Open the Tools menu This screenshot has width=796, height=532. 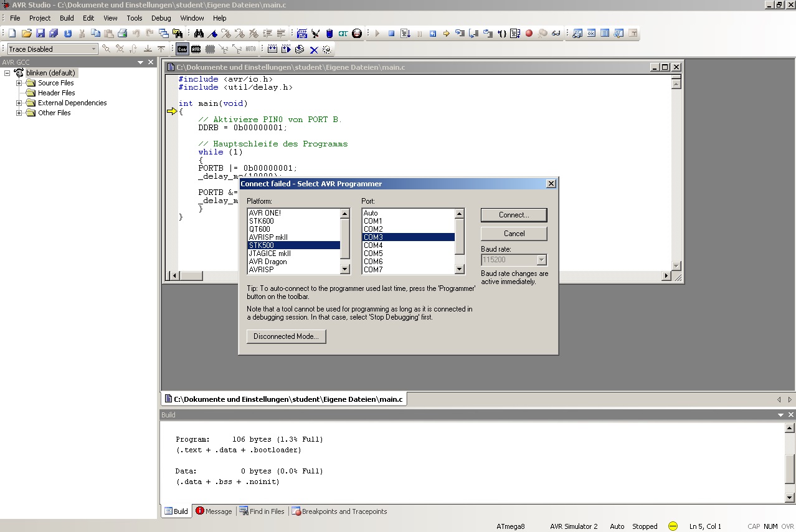click(x=135, y=18)
